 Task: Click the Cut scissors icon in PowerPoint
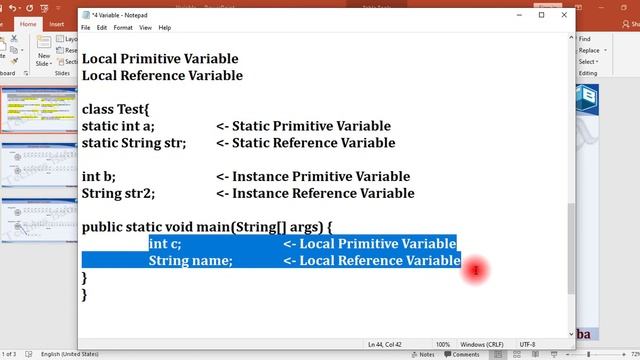14,38
